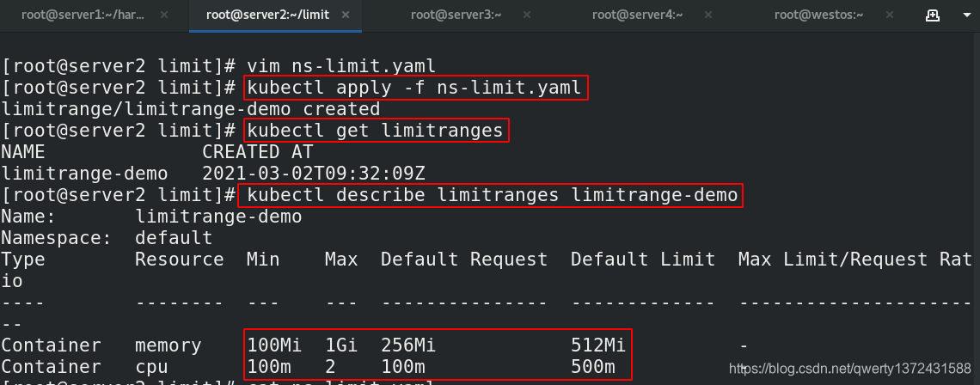
Task: Open the root@westos:~ tab
Action: (x=818, y=15)
